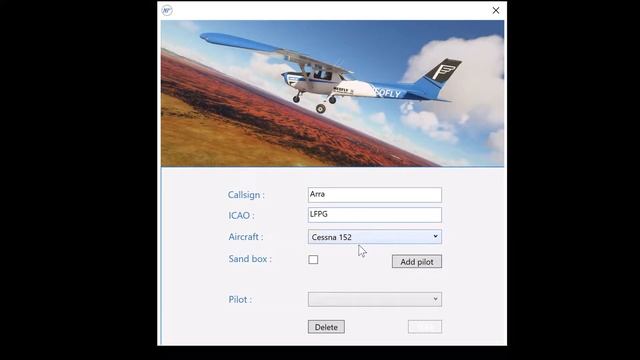Click the Sand box label text
The width and height of the screenshot is (640, 360).
pyautogui.click(x=250, y=259)
